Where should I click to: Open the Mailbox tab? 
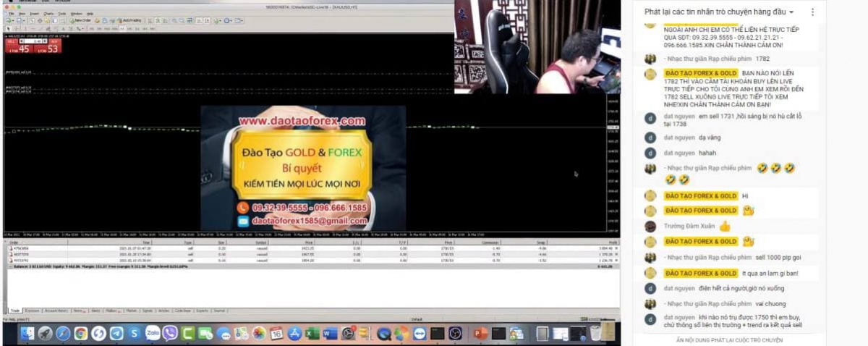[x=114, y=311]
